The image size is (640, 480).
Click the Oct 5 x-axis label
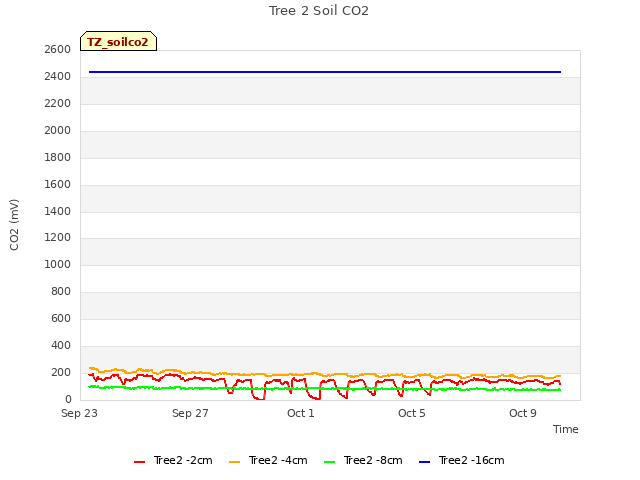click(412, 413)
